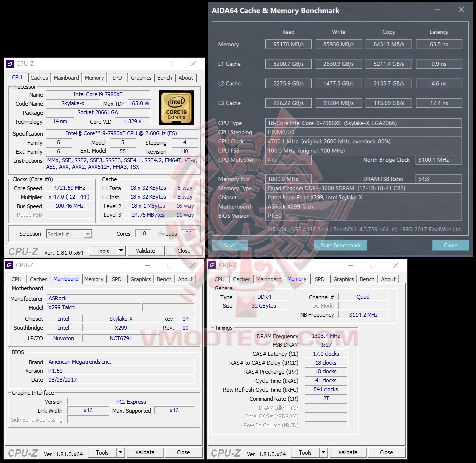Click the CPU-Z app icon in the Mainboard window title bar

coord(10,265)
